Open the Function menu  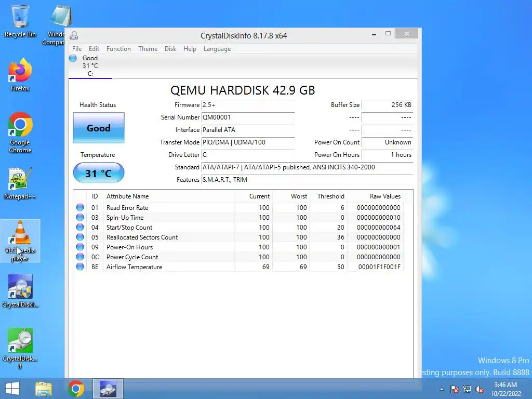(x=118, y=48)
